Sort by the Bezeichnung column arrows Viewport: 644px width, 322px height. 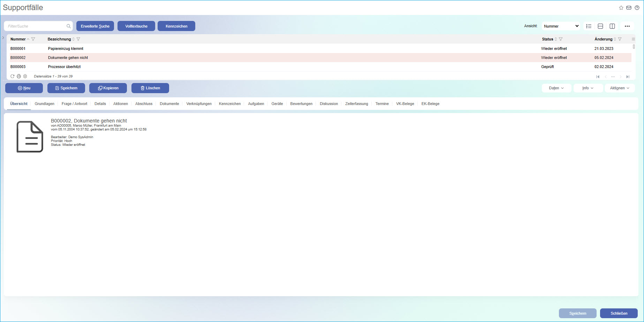74,39
